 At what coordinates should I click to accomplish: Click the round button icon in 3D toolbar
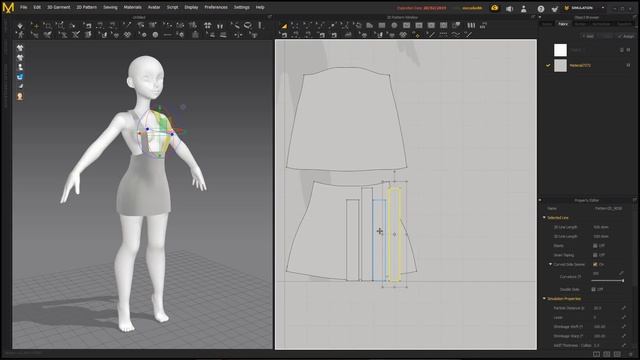tap(155, 35)
